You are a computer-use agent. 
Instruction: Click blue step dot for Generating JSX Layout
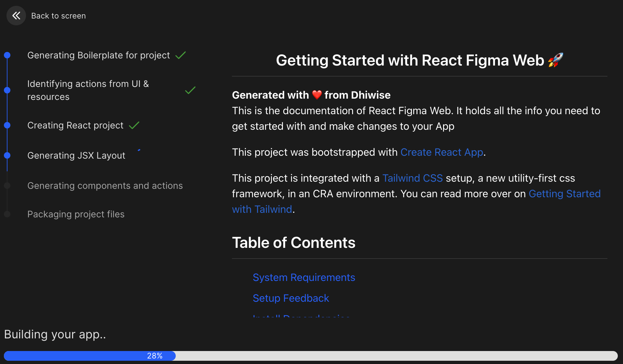pyautogui.click(x=7, y=155)
